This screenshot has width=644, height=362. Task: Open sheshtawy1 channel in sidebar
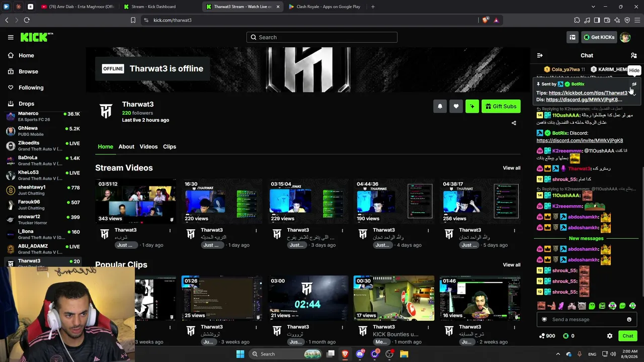click(43, 190)
